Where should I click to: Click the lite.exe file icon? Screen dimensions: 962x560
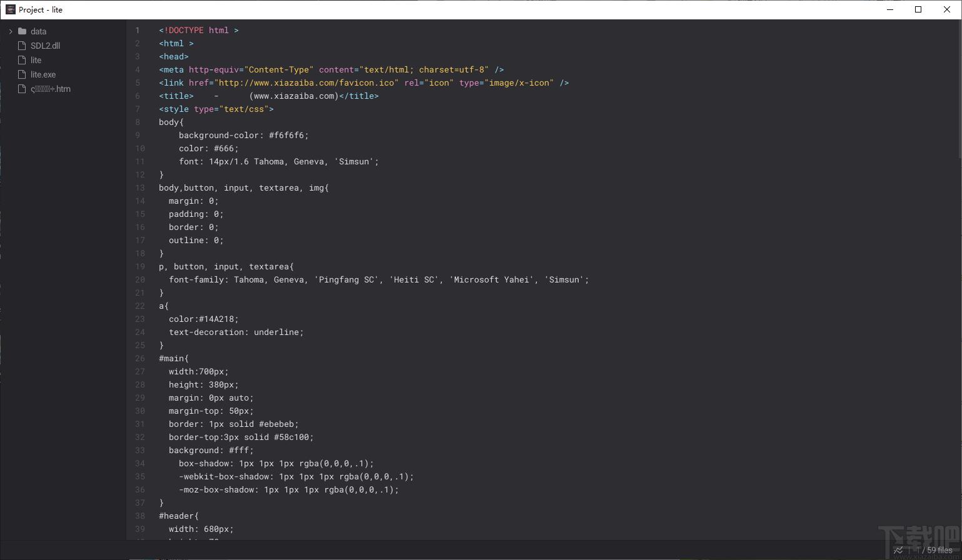pyautogui.click(x=23, y=74)
